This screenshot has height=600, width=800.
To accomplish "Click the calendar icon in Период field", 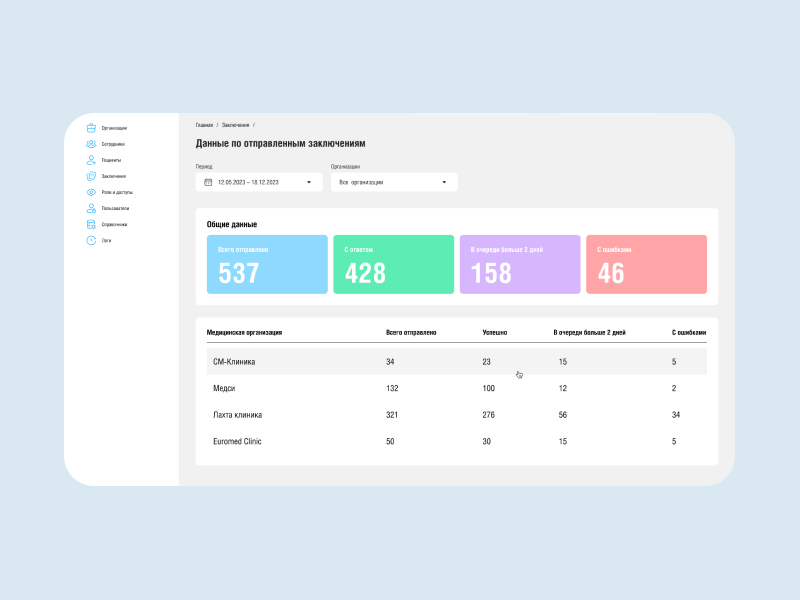I will coord(208,182).
